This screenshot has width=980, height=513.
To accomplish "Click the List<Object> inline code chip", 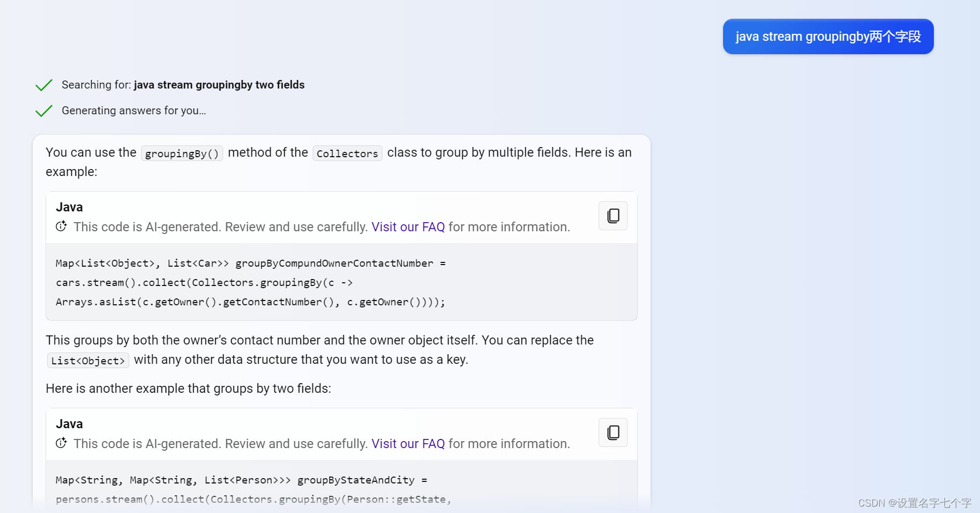I will (x=88, y=361).
